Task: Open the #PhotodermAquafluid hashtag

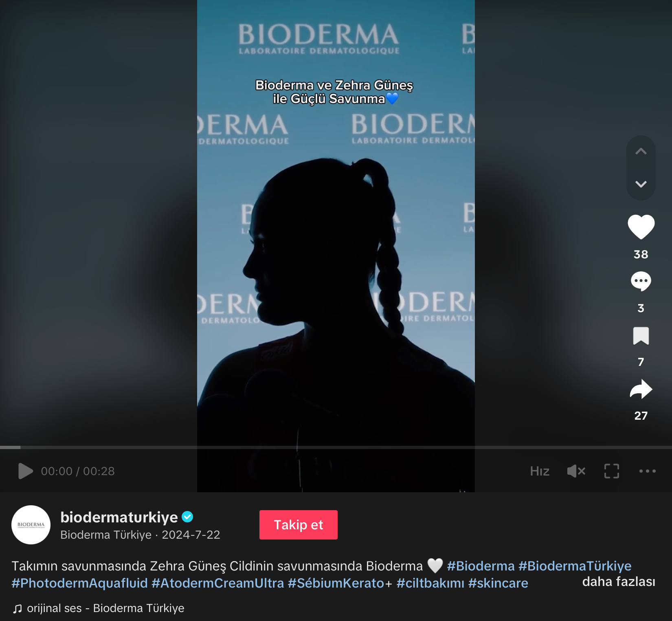Action: coord(80,583)
